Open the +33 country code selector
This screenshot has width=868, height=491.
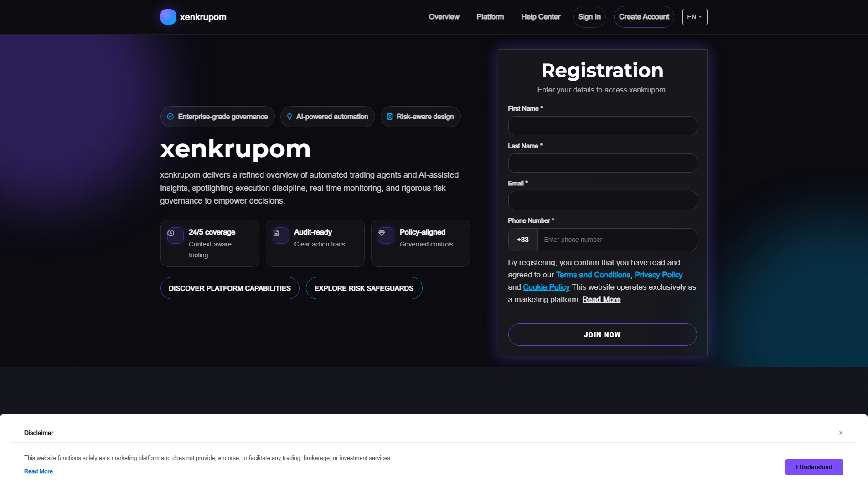coord(523,240)
